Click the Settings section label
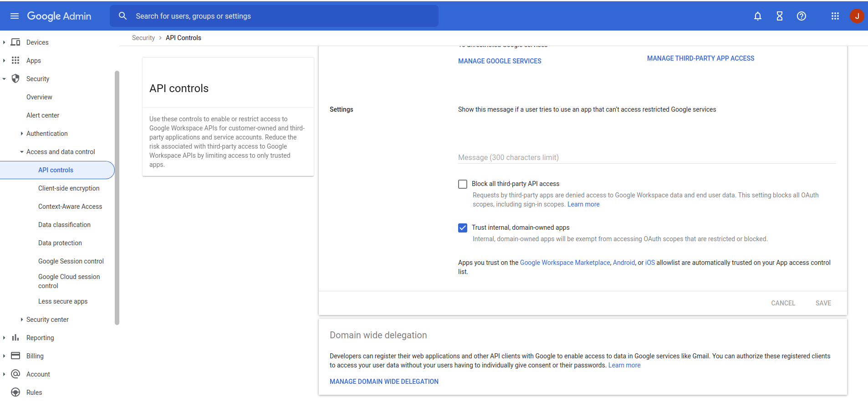 (341, 109)
